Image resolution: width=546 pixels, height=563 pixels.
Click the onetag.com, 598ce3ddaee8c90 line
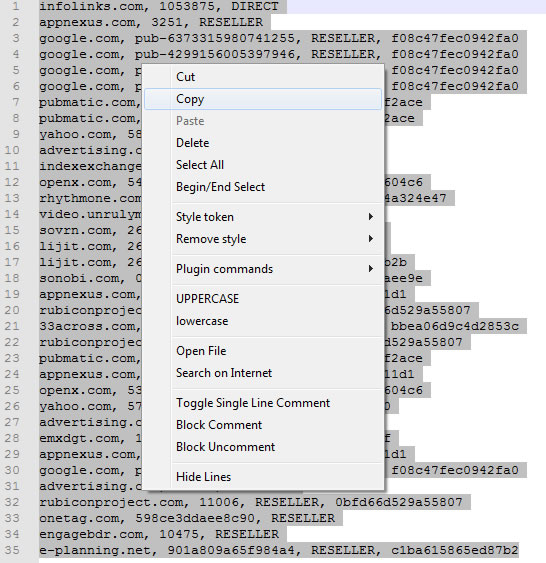(x=187, y=518)
